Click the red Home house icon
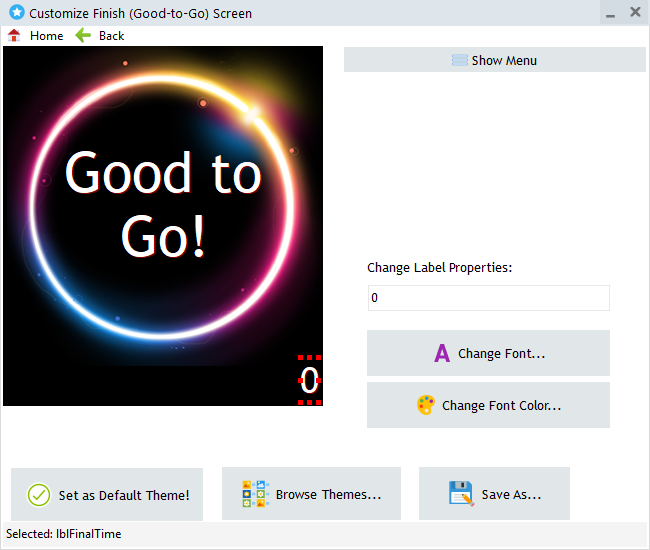The width and height of the screenshot is (650, 550). pos(14,35)
